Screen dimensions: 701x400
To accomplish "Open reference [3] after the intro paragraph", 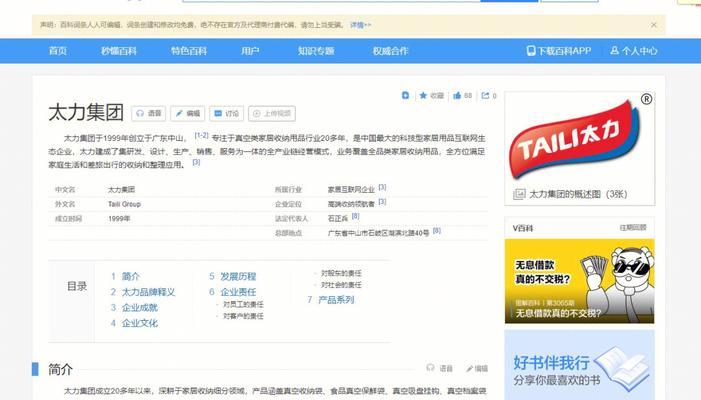I will tap(196, 162).
